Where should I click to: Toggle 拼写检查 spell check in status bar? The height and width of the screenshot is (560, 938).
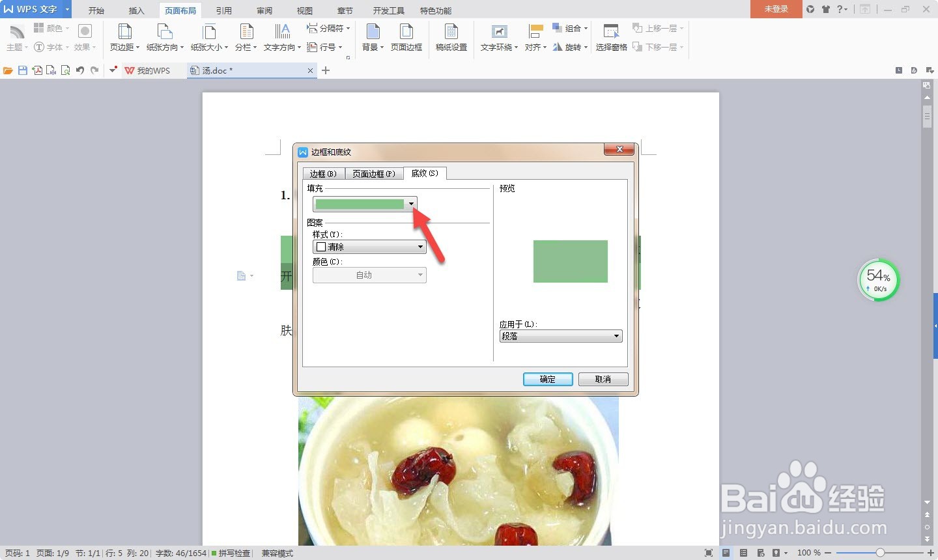tap(231, 553)
